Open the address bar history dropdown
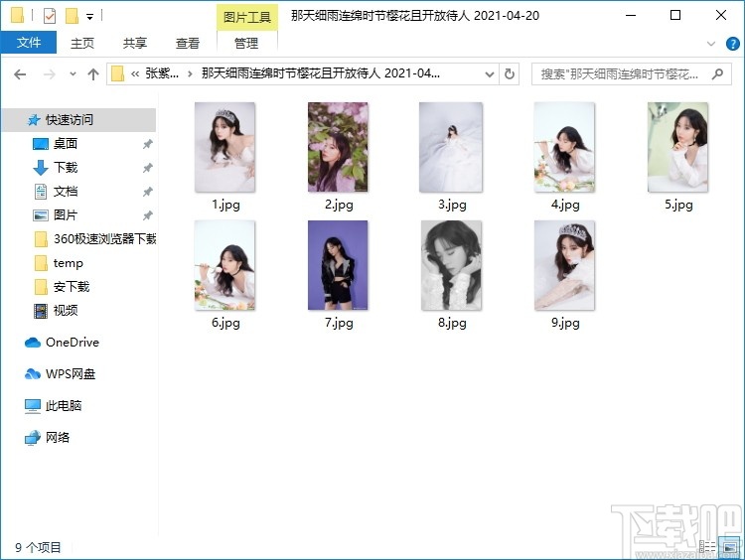The width and height of the screenshot is (745, 560). (x=490, y=74)
